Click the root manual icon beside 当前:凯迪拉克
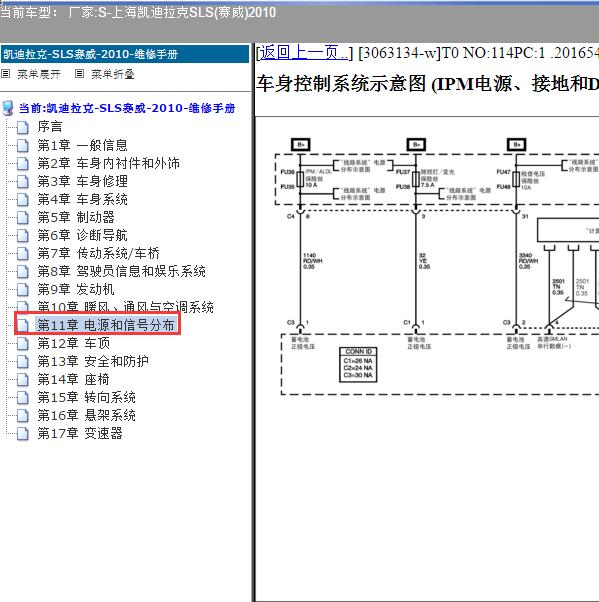 point(8,108)
